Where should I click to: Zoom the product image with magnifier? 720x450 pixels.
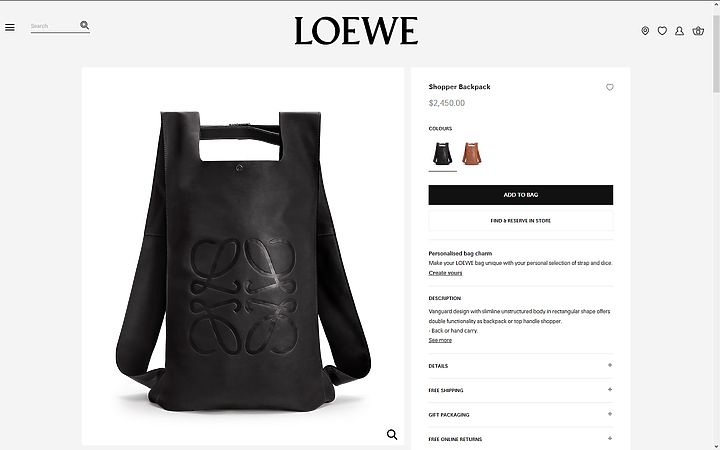click(392, 434)
